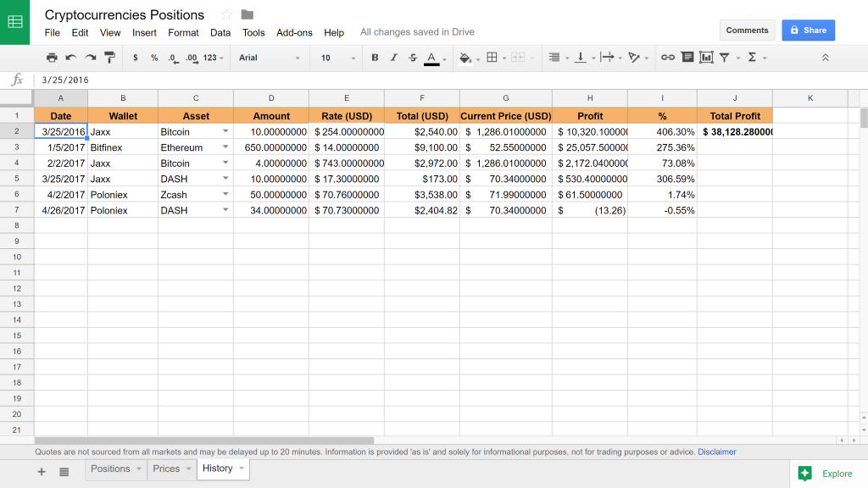Click into the formula bar
Image resolution: width=868 pixels, height=488 pixels.
(451, 80)
